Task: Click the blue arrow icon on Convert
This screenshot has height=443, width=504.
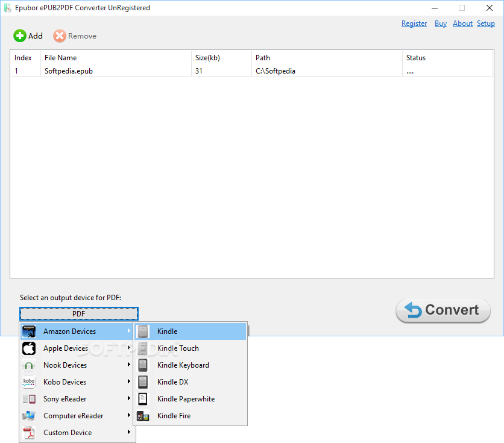Action: pyautogui.click(x=413, y=310)
